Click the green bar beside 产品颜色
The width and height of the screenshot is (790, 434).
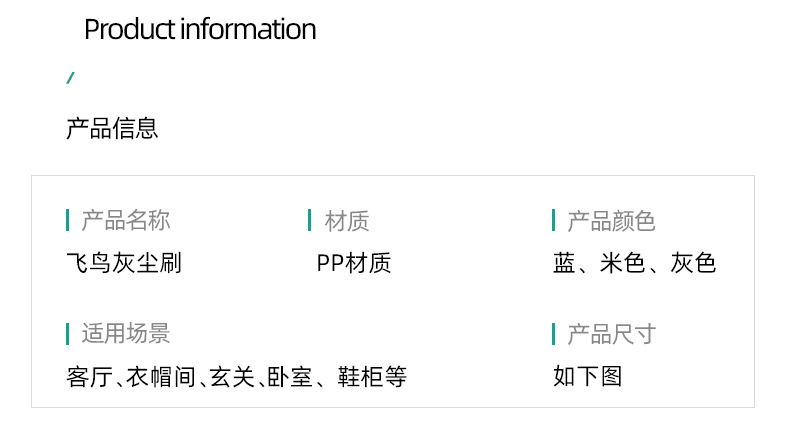click(553, 220)
